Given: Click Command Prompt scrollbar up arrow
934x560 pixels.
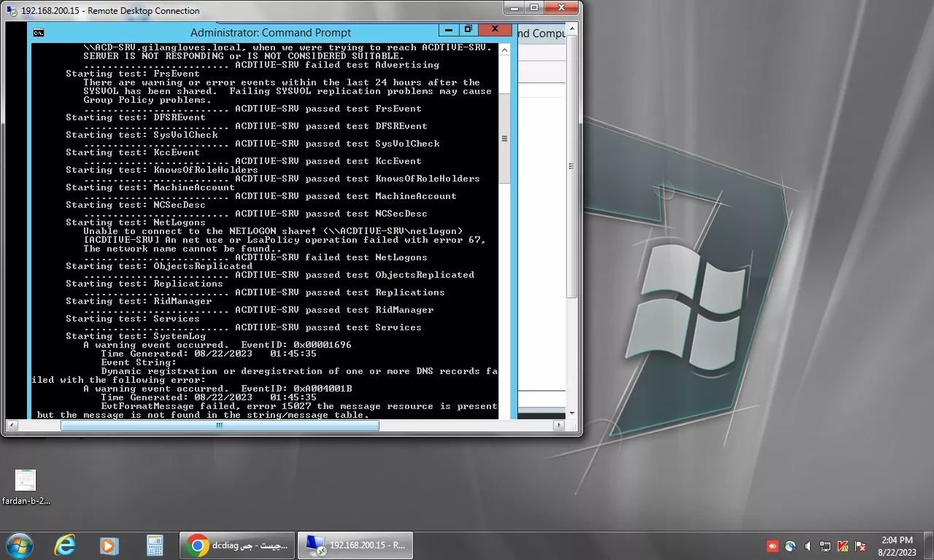Looking at the screenshot, I should click(x=504, y=49).
